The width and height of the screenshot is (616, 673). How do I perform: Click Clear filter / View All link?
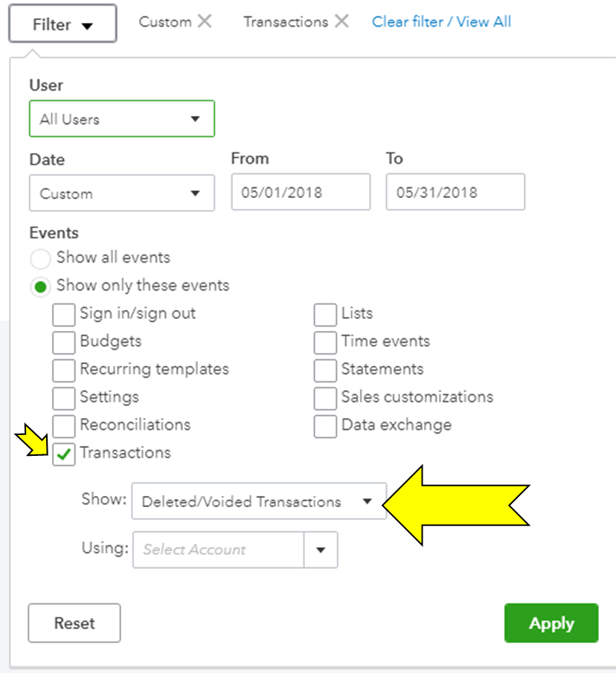[x=441, y=22]
